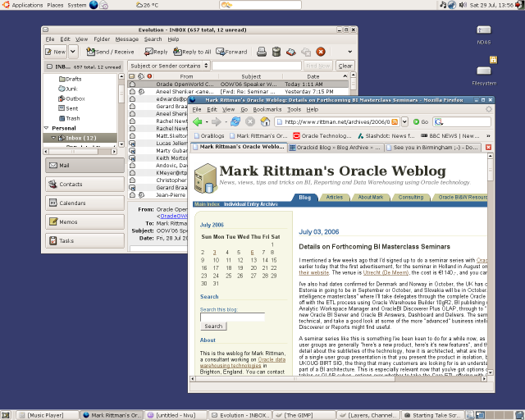Click the Oracle Technolog... bookmark

click(322, 135)
